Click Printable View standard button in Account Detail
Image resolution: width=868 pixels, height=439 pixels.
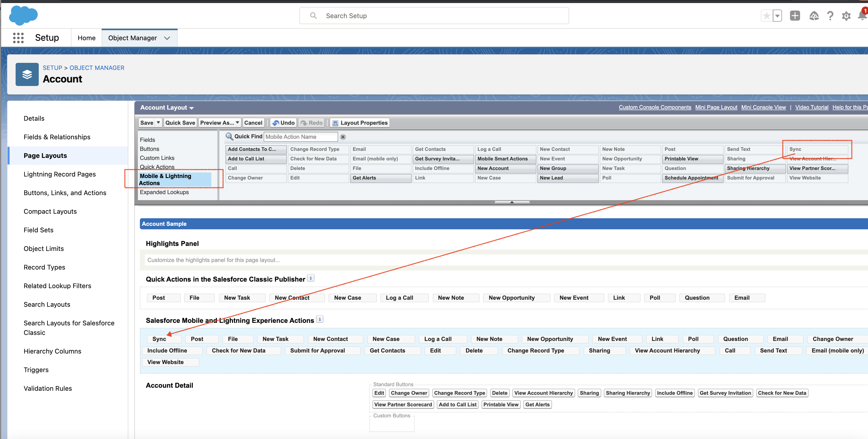click(x=501, y=404)
